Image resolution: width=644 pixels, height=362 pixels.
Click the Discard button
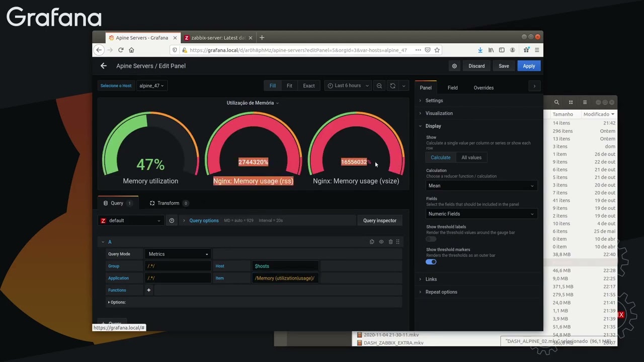tap(476, 66)
